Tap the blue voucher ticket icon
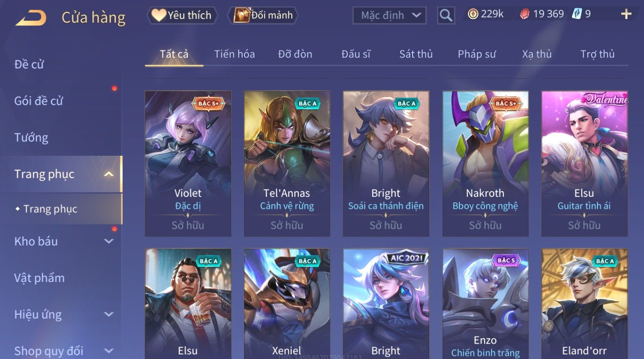 pyautogui.click(x=577, y=14)
